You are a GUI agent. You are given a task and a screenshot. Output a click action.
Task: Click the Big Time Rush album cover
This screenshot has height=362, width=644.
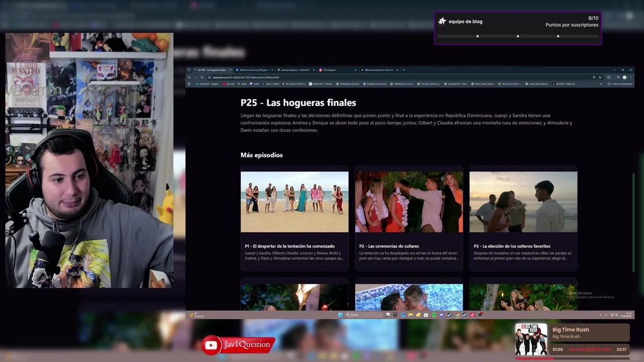tap(531, 339)
